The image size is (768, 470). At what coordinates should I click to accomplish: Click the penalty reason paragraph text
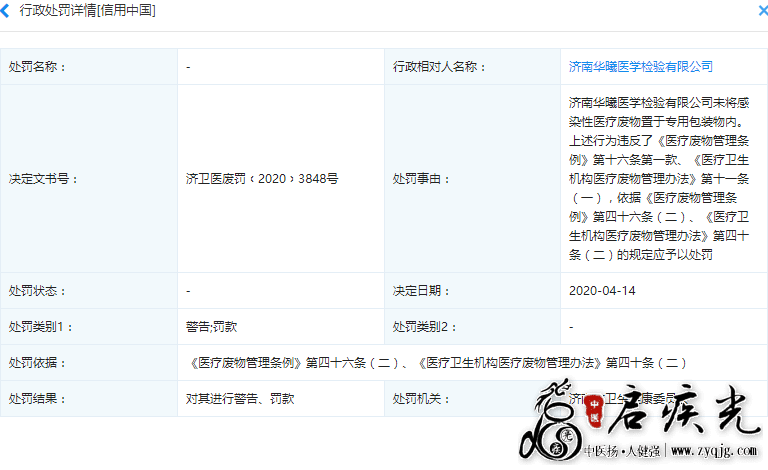click(x=659, y=179)
